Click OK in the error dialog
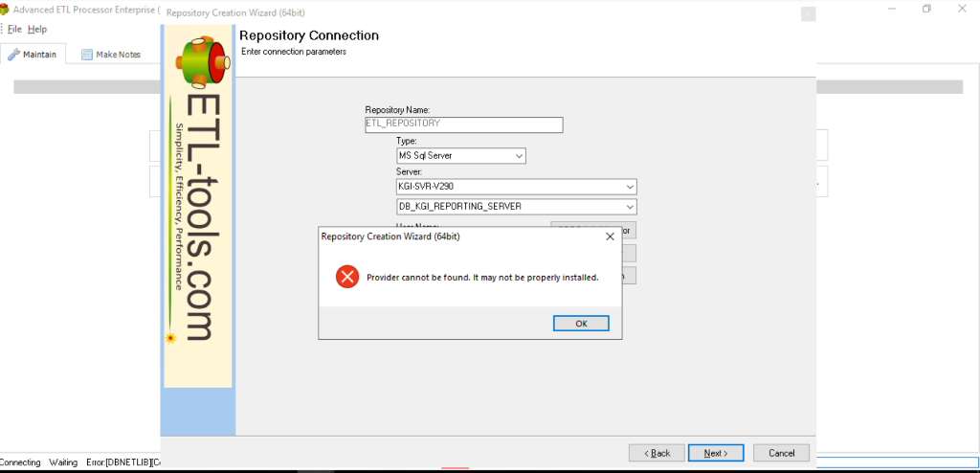 (581, 324)
